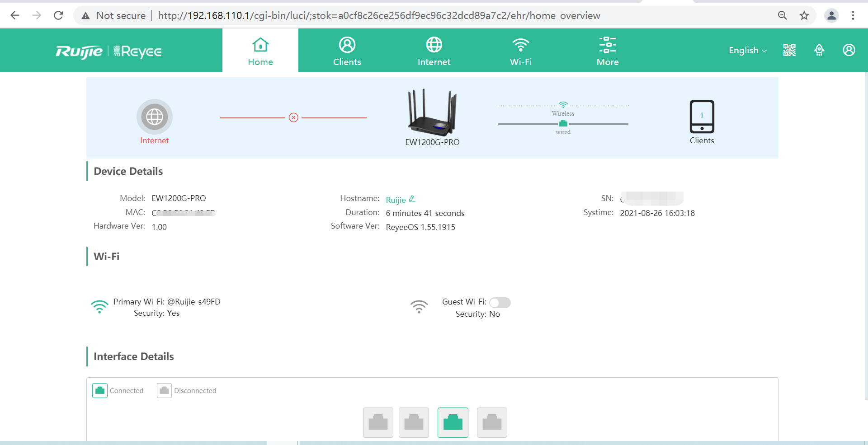Viewport: 868px width, 445px height.
Task: Open the user account icon in header
Action: tap(849, 50)
